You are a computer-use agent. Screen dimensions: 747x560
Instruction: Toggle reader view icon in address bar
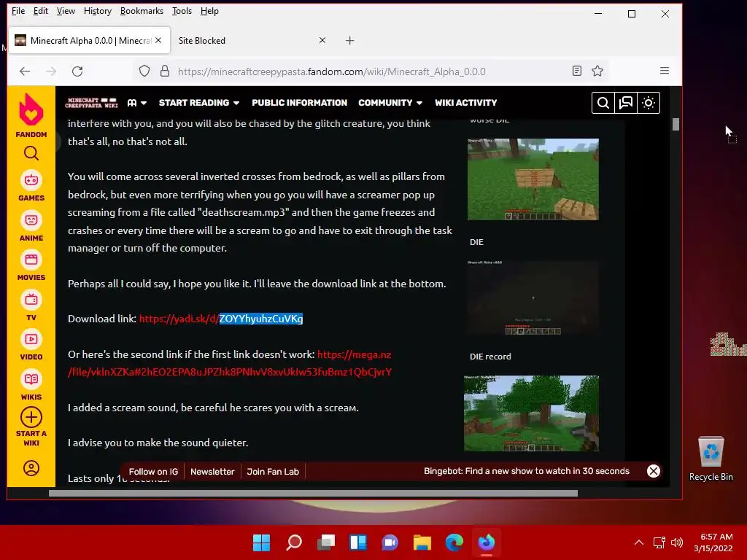[577, 71]
